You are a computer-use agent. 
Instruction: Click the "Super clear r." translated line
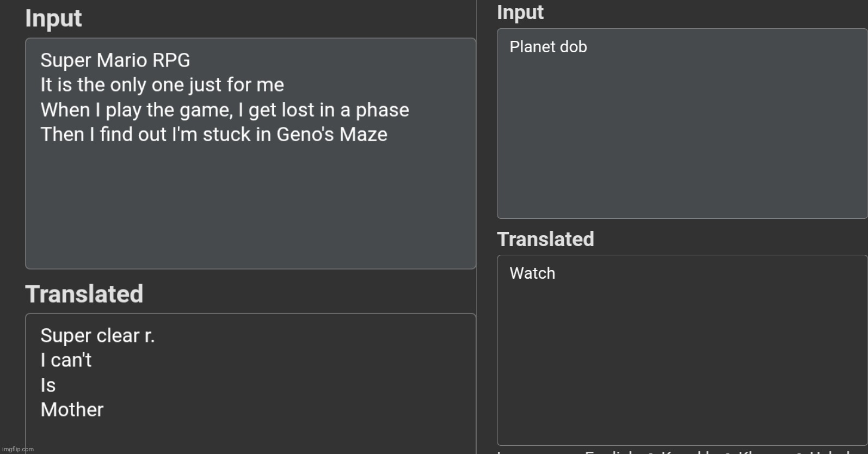coord(98,336)
